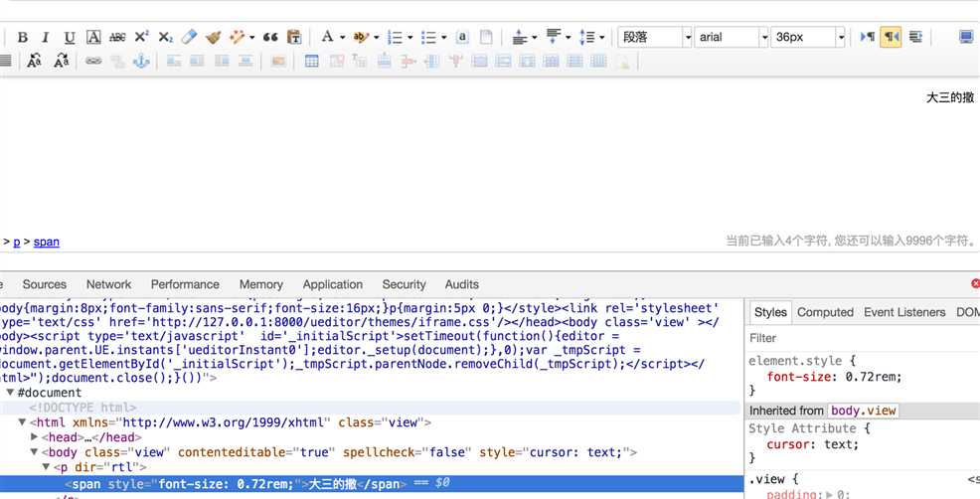980x499 pixels.
Task: Switch to the Performance tab
Action: click(185, 284)
